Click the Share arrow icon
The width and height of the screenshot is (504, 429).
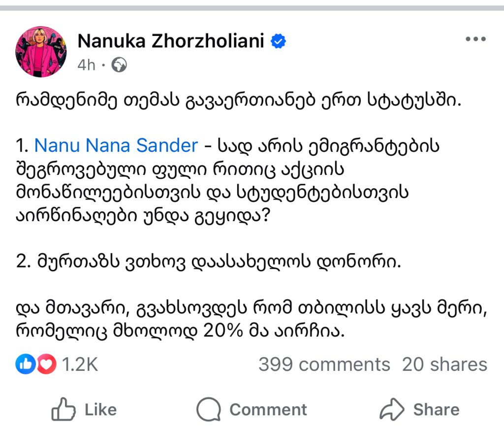(392, 410)
